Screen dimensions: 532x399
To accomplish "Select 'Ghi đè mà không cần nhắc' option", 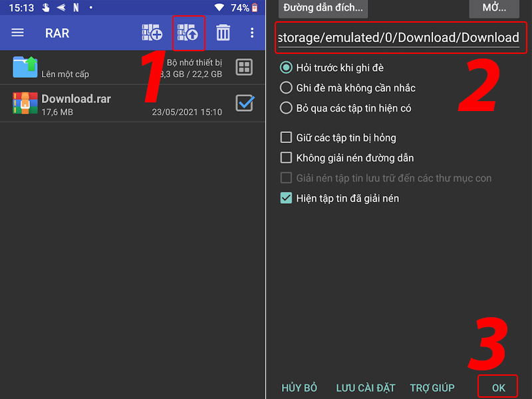I will 286,87.
